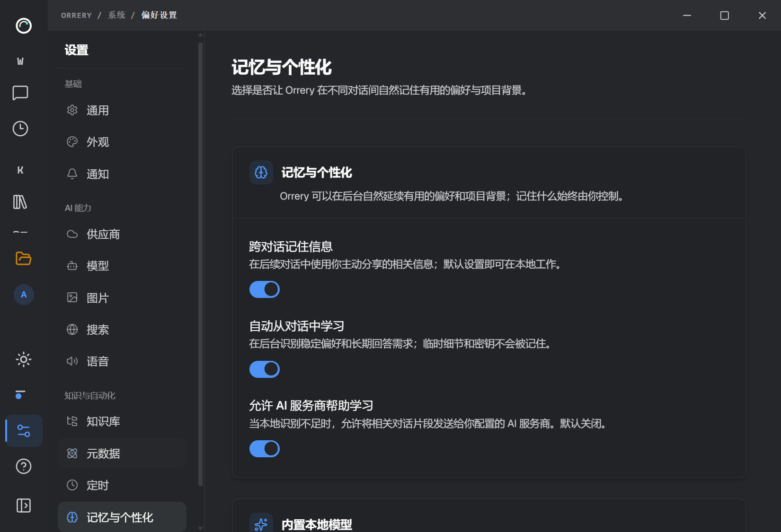Image resolution: width=781 pixels, height=532 pixels.
Task: Toggle the sun theme icon
Action: point(24,359)
